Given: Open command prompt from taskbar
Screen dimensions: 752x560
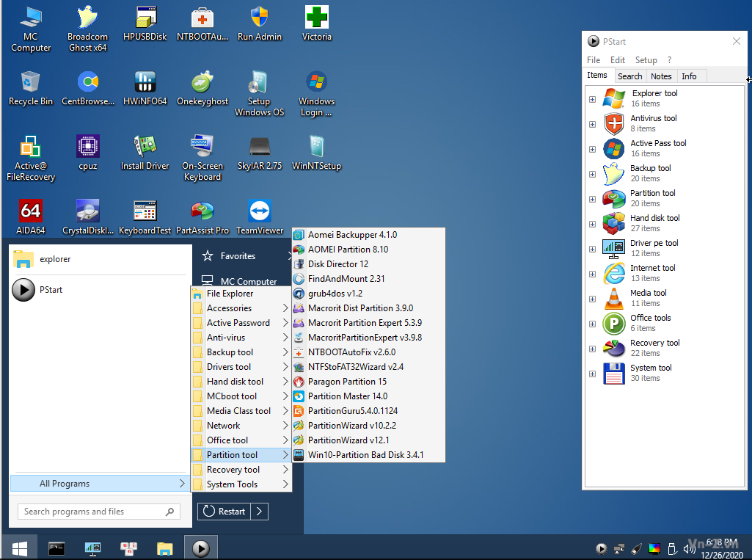Looking at the screenshot, I should tap(56, 548).
